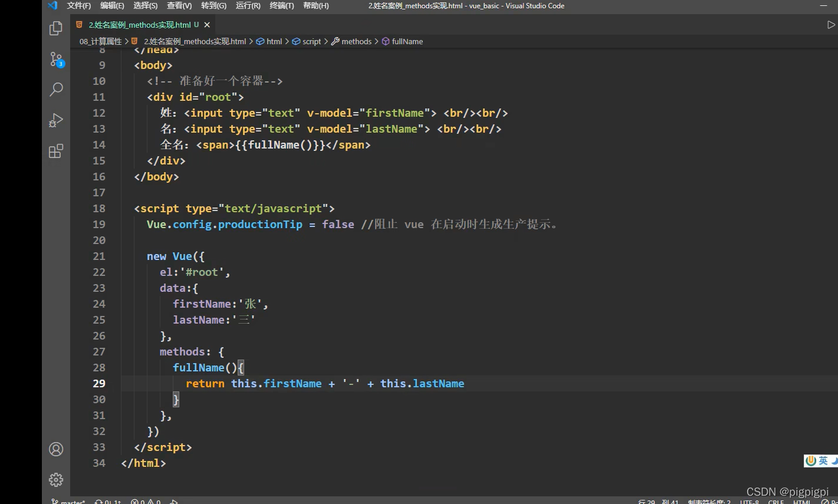This screenshot has width=838, height=504.
Task: Click the comment 准备好一个容器 on line 10
Action: pos(221,81)
